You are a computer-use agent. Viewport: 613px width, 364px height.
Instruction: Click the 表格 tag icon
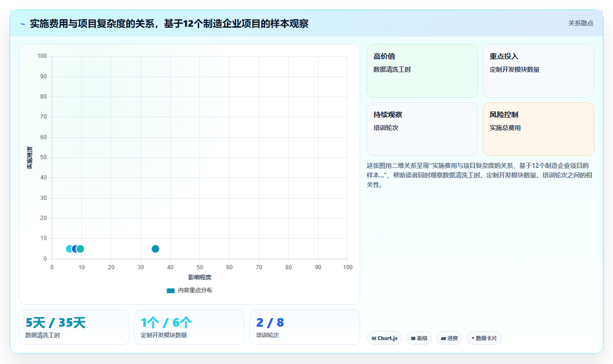coord(413,338)
